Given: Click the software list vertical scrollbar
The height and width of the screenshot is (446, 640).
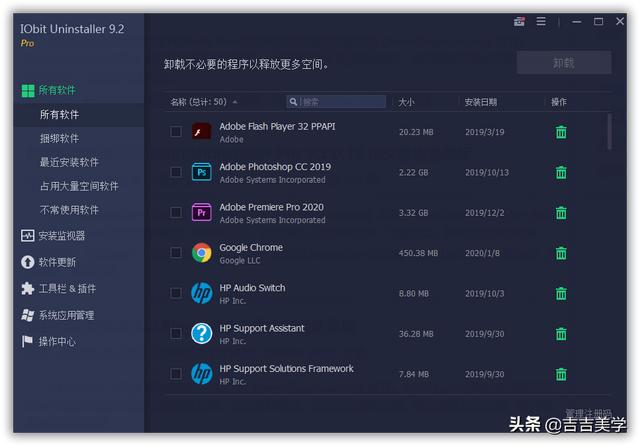Looking at the screenshot, I should click(x=609, y=132).
